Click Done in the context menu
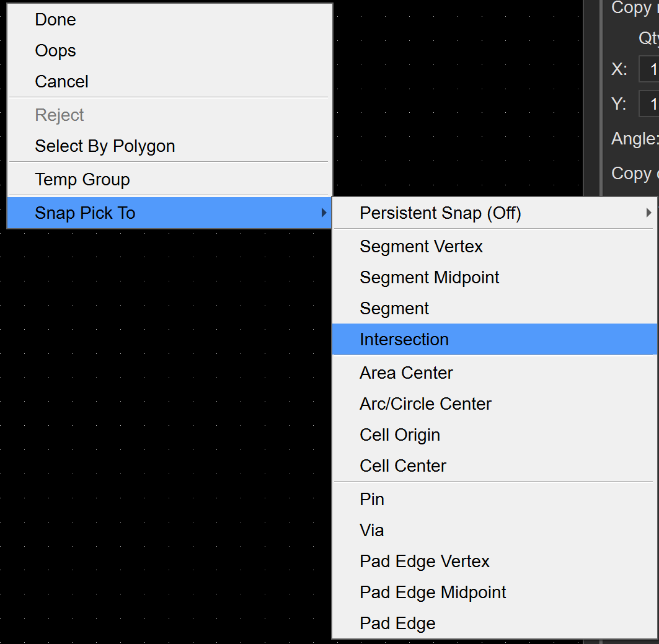 (x=56, y=20)
